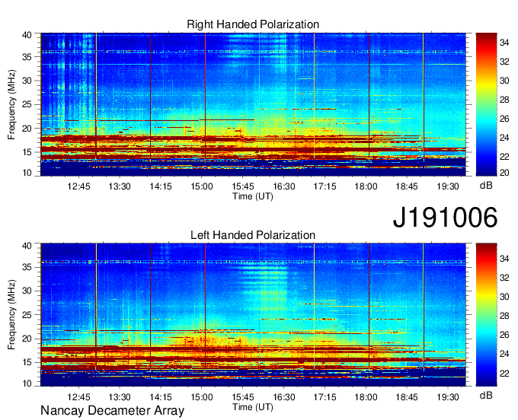Click the 'Left Handed Polarization' plot title
The width and height of the screenshot is (518, 420).
[253, 235]
